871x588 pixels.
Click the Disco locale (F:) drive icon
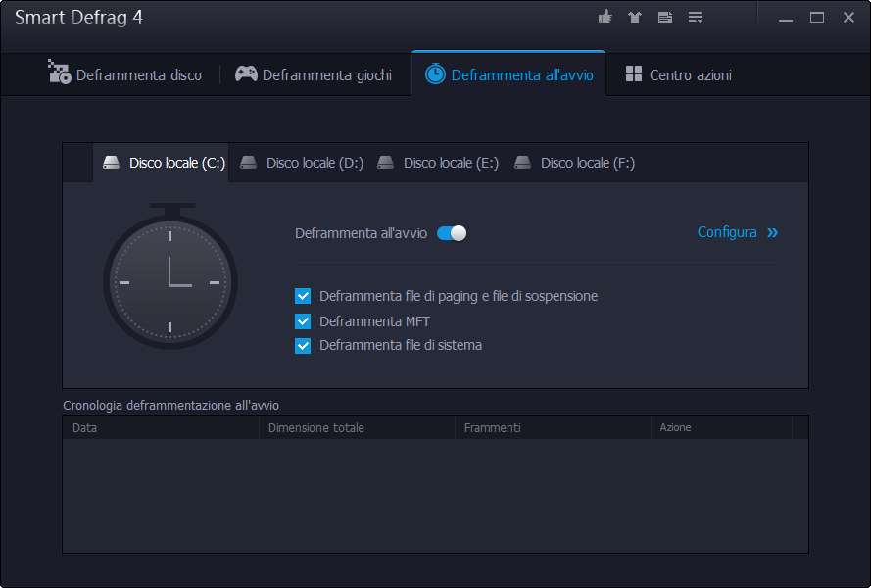coord(523,163)
